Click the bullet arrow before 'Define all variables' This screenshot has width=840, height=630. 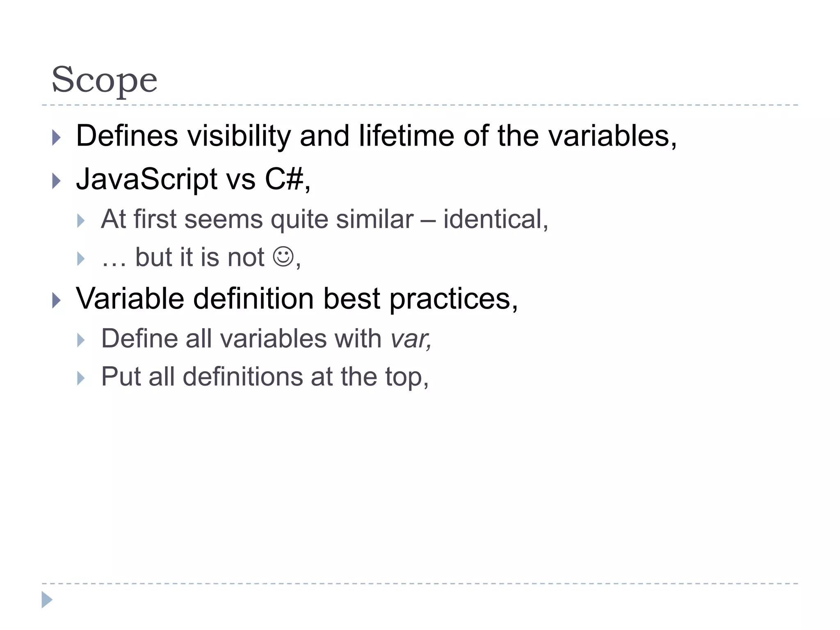[81, 340]
